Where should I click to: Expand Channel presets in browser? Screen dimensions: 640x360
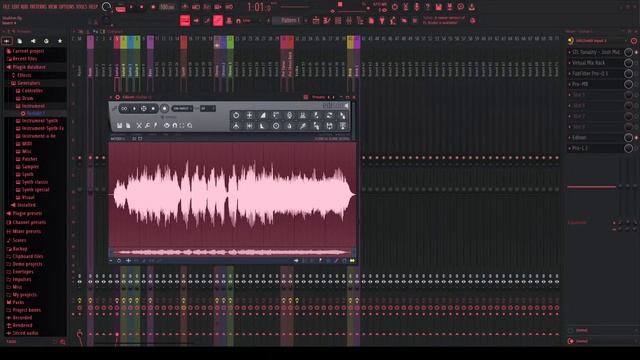[x=29, y=222]
